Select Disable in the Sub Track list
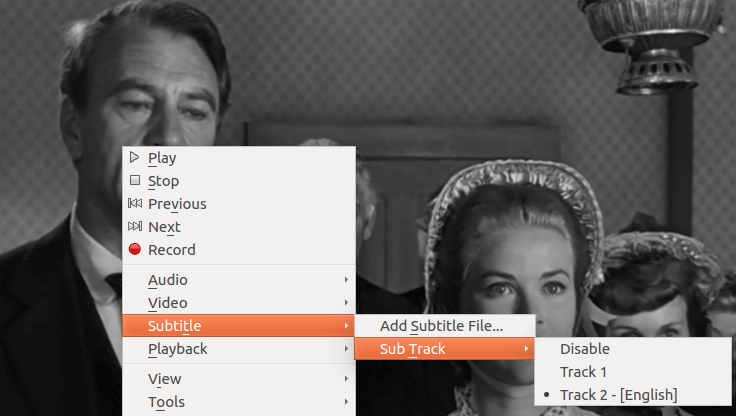 [584, 349]
